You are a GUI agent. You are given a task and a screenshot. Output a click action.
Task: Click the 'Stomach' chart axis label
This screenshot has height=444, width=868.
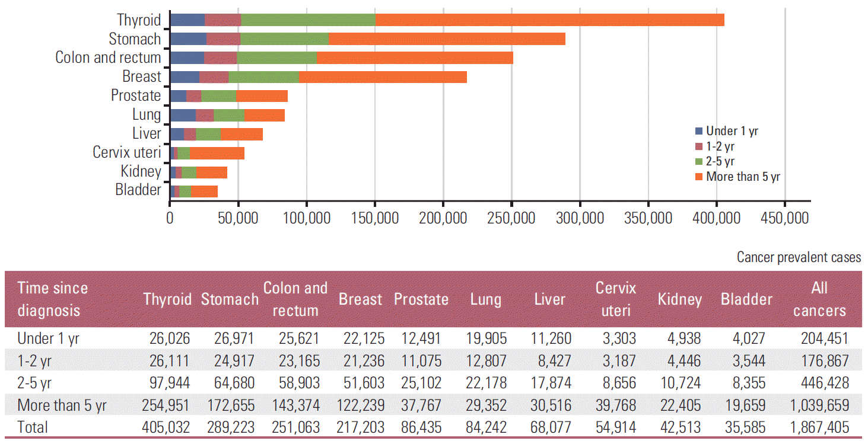[135, 39]
